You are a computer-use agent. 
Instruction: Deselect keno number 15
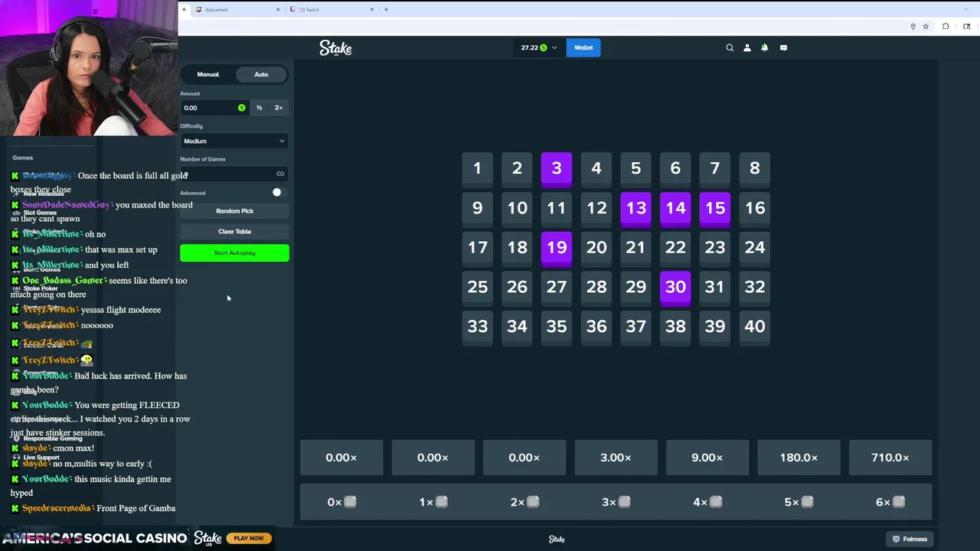click(x=715, y=208)
